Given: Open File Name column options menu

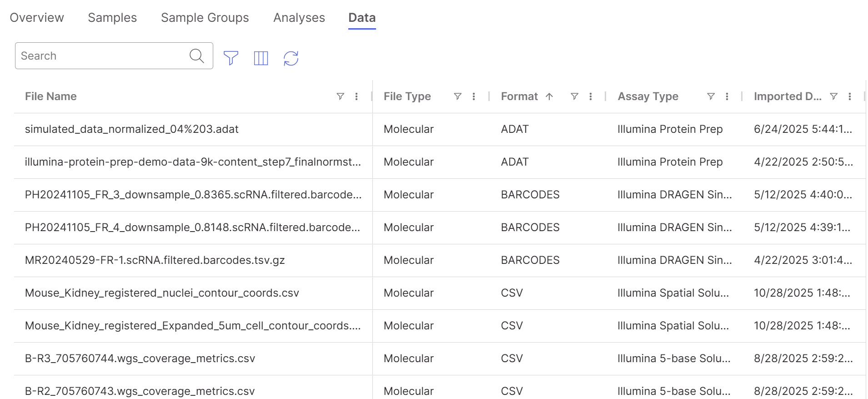Looking at the screenshot, I should tap(356, 96).
